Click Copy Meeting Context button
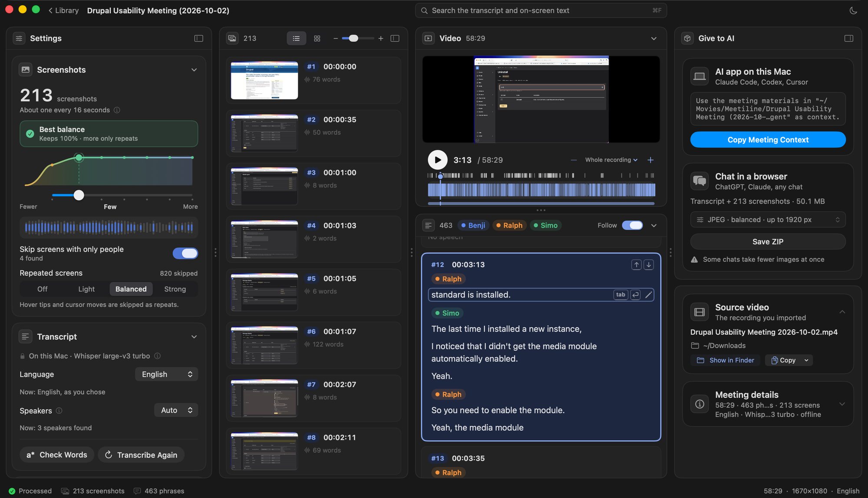Image resolution: width=868 pixels, height=498 pixels. coord(768,140)
